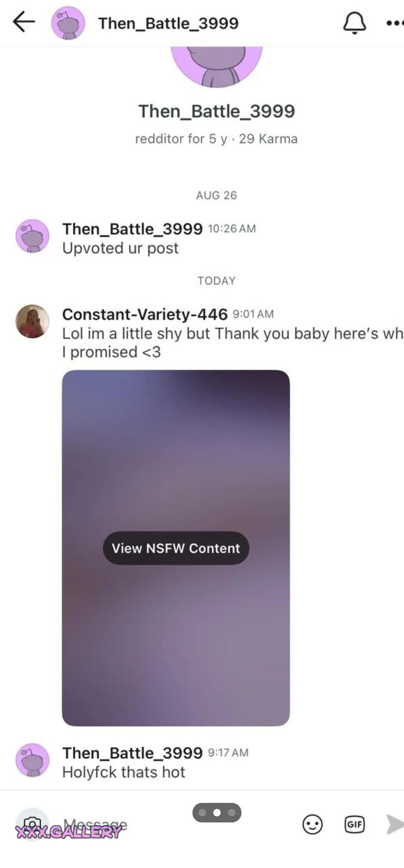This screenshot has height=868, width=404.
Task: Tap the blurred NSFW image preview
Action: [x=176, y=548]
